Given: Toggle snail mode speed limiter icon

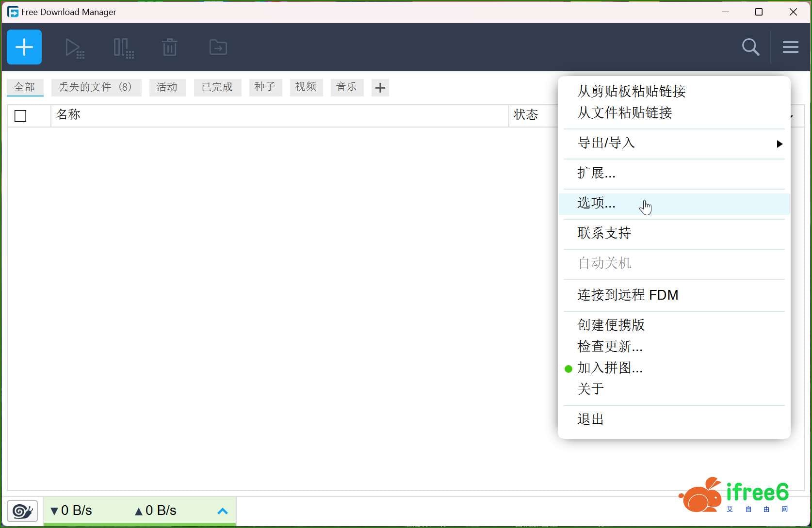Looking at the screenshot, I should [x=22, y=511].
